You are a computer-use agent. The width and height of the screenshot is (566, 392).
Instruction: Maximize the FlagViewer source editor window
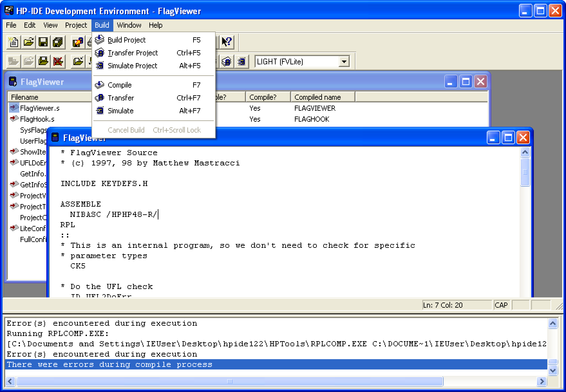click(508, 138)
